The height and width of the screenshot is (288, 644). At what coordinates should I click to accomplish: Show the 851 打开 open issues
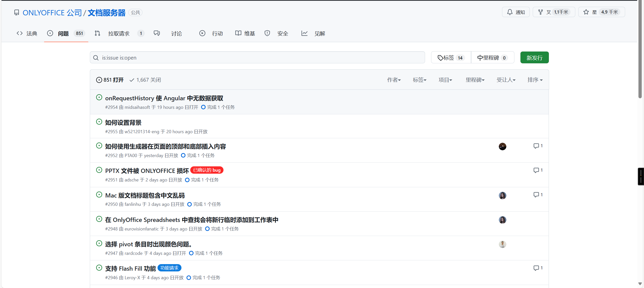click(110, 80)
